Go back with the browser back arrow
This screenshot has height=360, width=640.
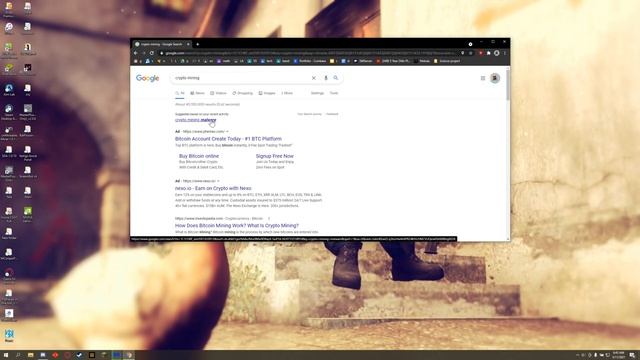coord(136,53)
